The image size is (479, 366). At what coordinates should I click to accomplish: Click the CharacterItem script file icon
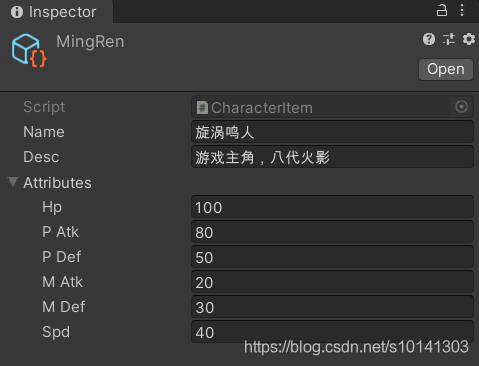tap(202, 108)
